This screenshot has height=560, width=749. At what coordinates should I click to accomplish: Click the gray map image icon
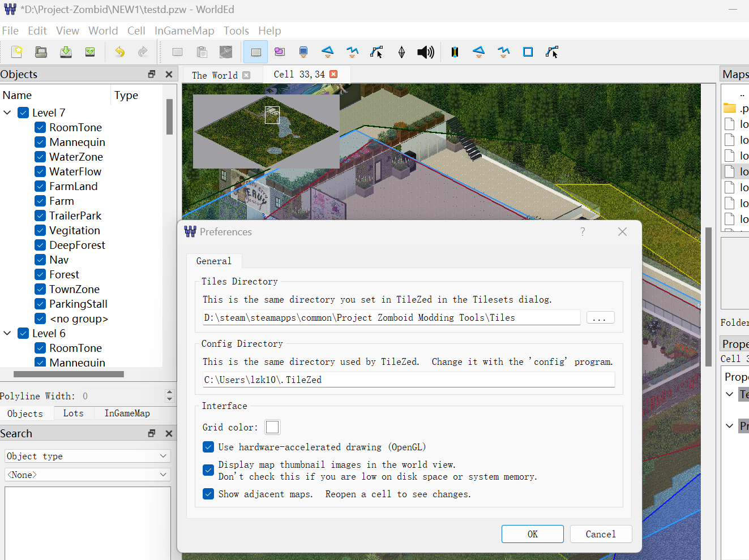tap(226, 52)
